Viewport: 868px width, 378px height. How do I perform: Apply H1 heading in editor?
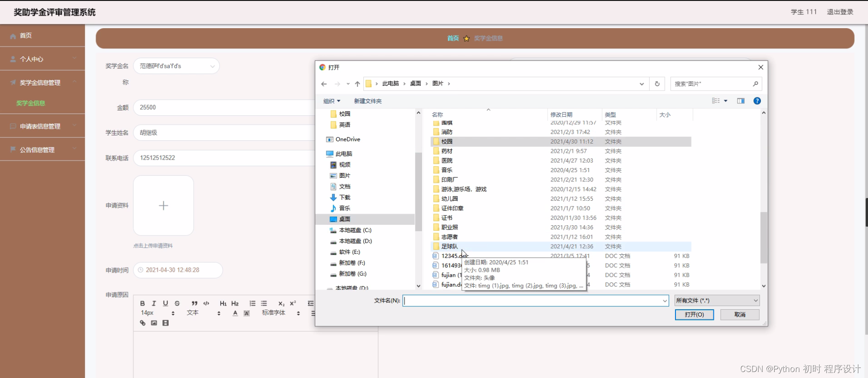223,303
